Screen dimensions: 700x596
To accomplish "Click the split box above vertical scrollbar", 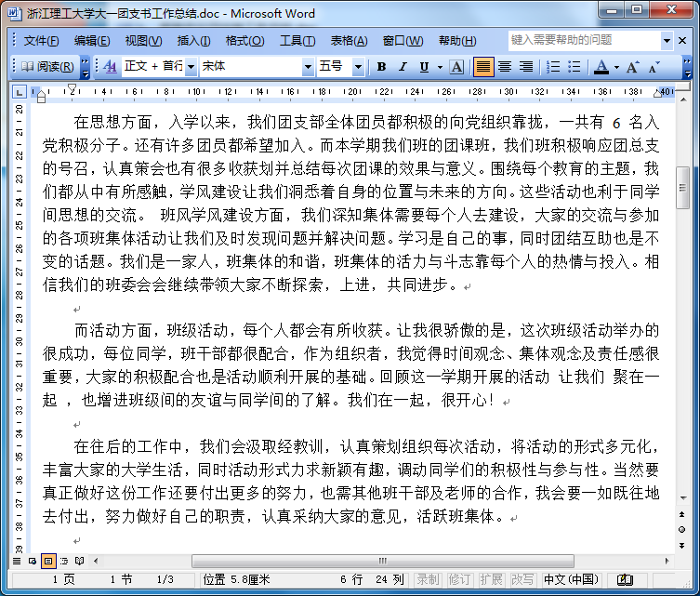I will coord(683,87).
